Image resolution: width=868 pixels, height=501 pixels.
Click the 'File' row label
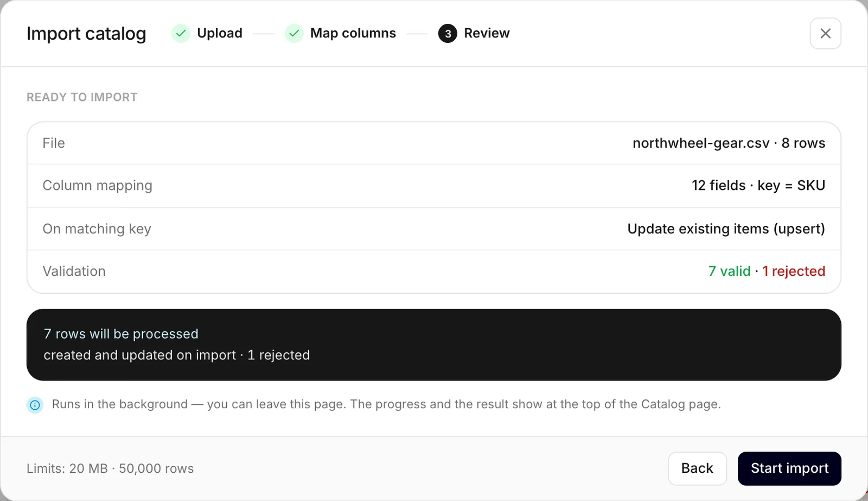[x=54, y=143]
